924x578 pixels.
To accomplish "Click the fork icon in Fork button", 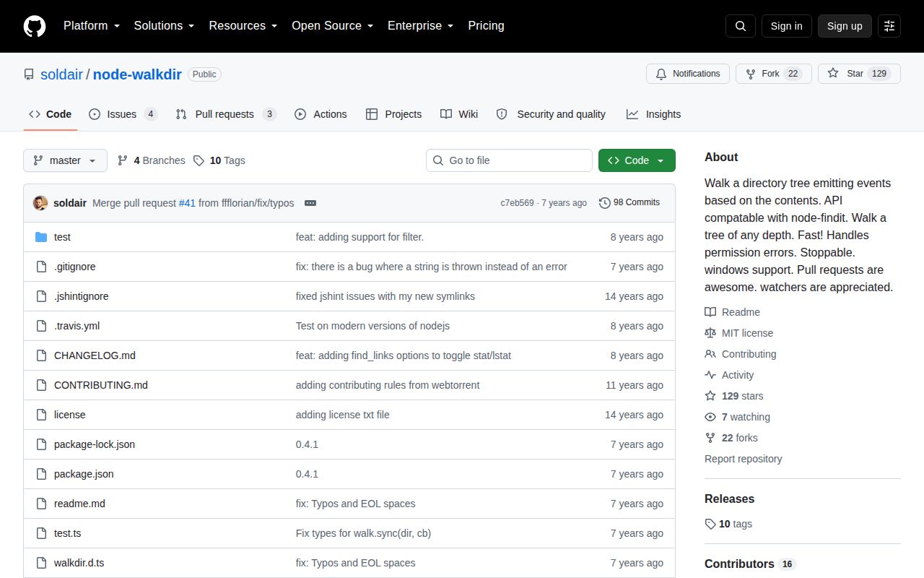I will pyautogui.click(x=751, y=74).
